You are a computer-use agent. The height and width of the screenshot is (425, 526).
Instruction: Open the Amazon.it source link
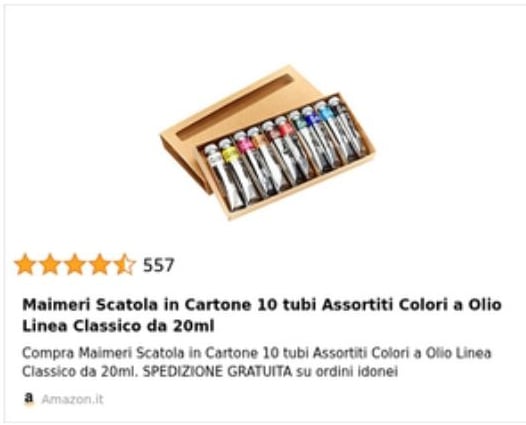72,399
